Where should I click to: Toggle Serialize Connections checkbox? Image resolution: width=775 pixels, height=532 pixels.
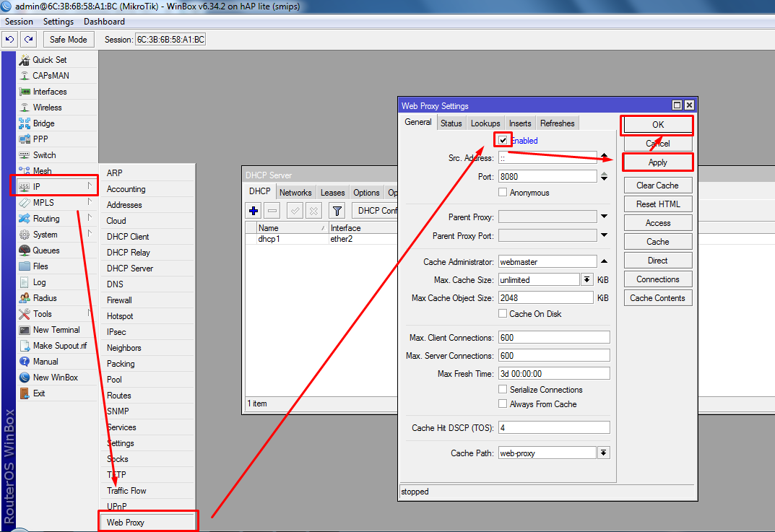pyautogui.click(x=503, y=389)
